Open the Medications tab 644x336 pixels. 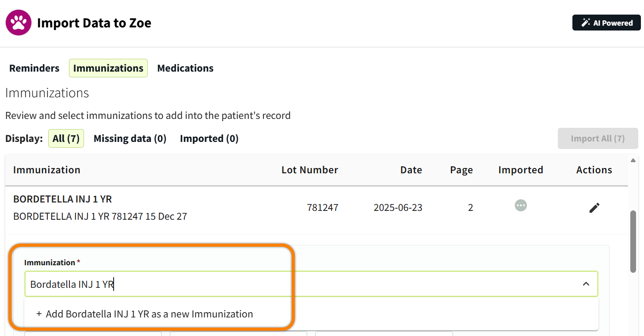tap(185, 68)
